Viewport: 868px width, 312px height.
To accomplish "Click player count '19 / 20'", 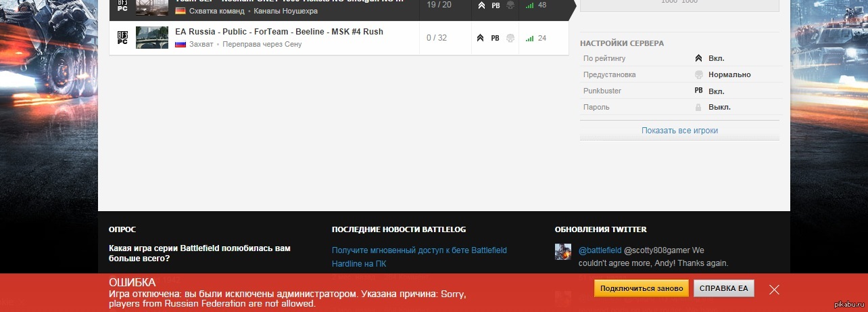I will click(x=439, y=5).
